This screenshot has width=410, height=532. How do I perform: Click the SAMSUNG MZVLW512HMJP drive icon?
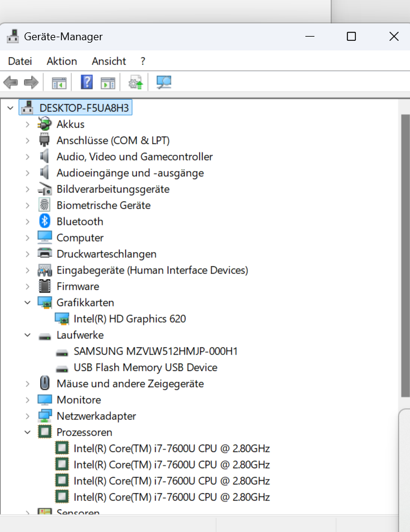62,352
